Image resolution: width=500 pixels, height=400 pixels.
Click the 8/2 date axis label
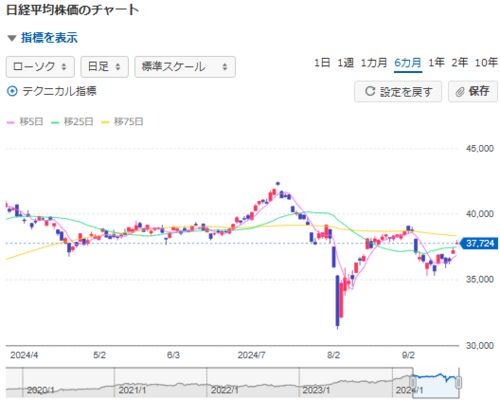(333, 355)
